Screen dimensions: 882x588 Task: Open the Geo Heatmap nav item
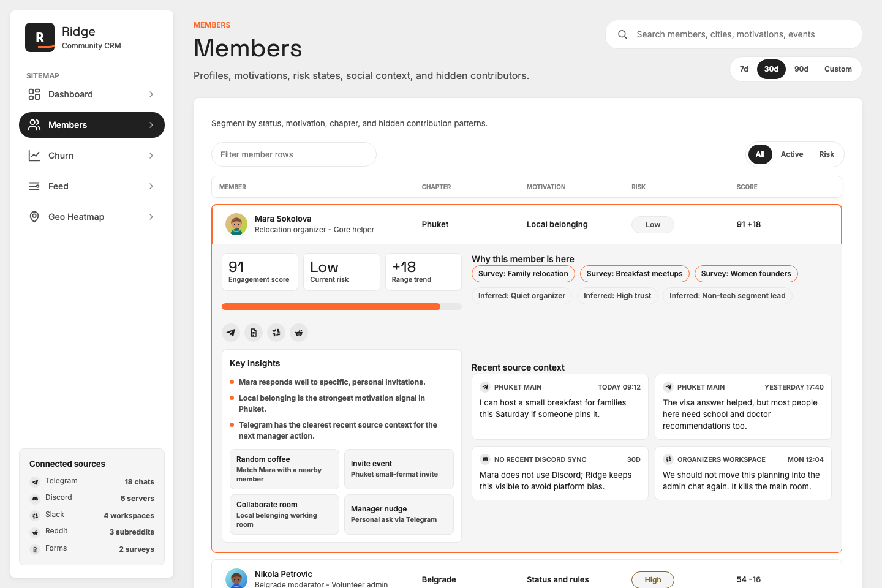tap(92, 217)
